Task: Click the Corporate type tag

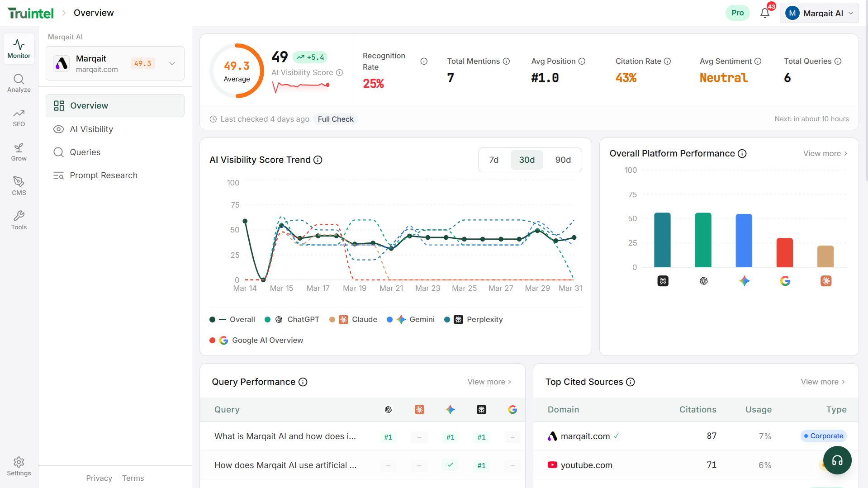Action: point(823,436)
